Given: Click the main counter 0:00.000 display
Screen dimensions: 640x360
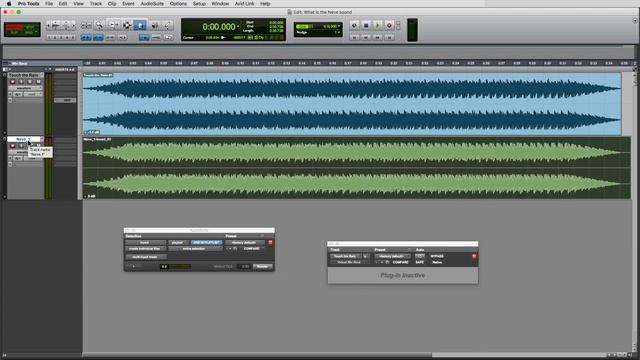Looking at the screenshot, I should (219, 27).
